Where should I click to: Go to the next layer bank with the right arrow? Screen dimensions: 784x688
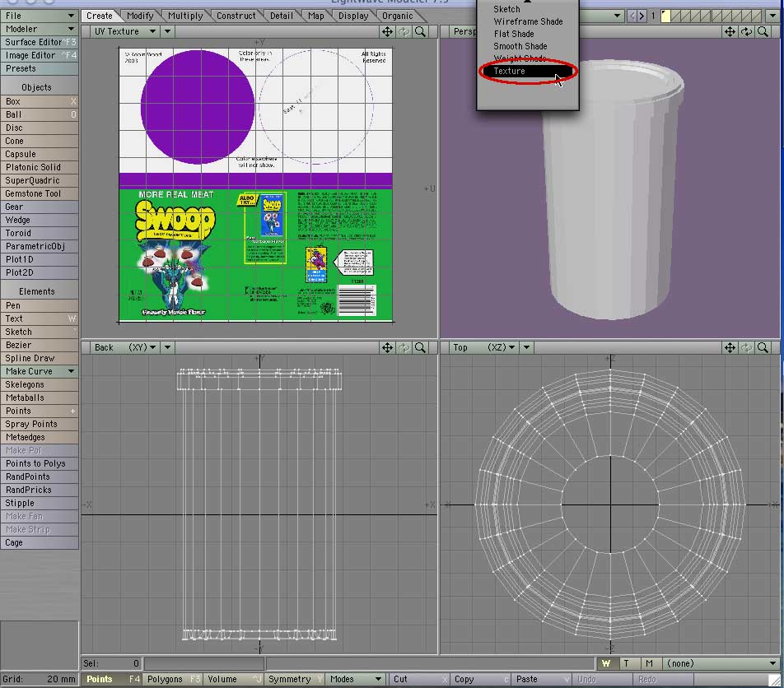tap(642, 16)
